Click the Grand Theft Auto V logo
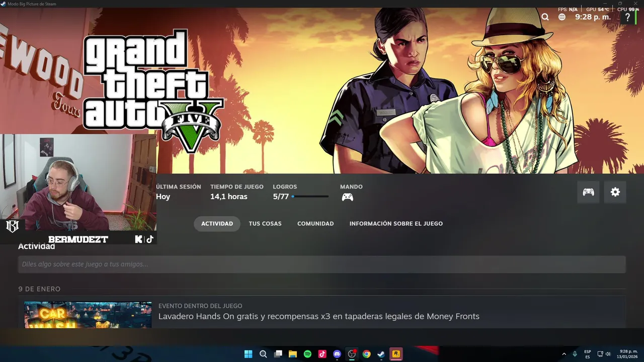The height and width of the screenshot is (362, 644). [153, 90]
